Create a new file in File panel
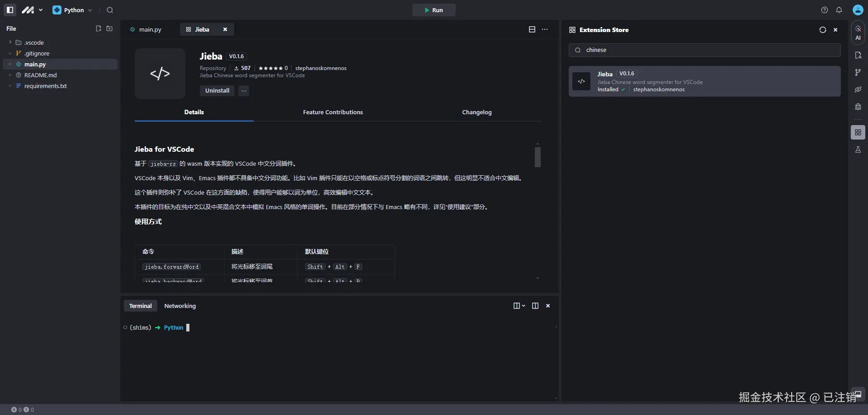The height and width of the screenshot is (415, 868). [x=99, y=28]
